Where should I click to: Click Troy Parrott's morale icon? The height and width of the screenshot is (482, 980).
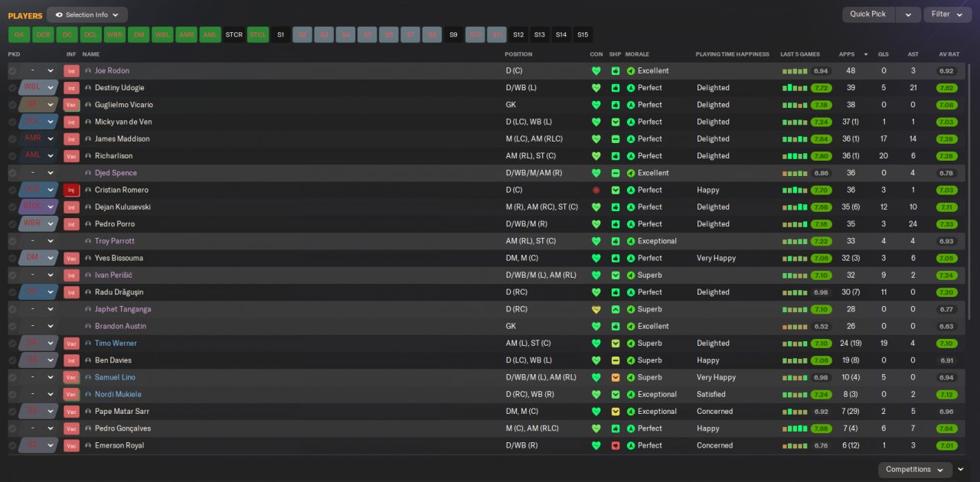631,241
